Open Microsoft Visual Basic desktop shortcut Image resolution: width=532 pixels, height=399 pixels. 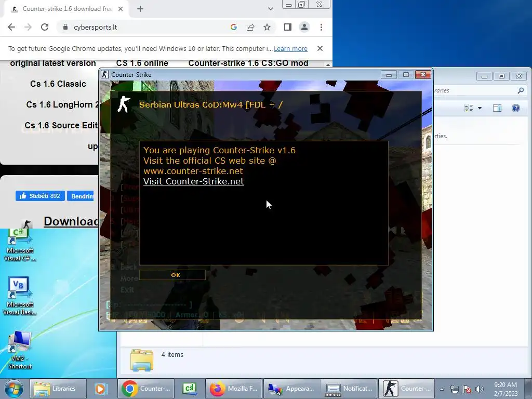[20, 296]
